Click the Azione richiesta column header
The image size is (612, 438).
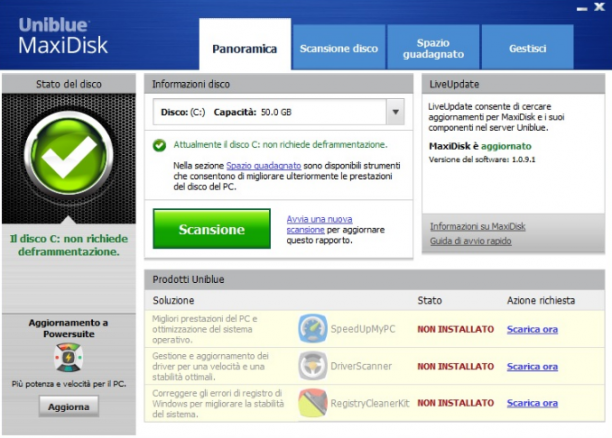click(541, 300)
